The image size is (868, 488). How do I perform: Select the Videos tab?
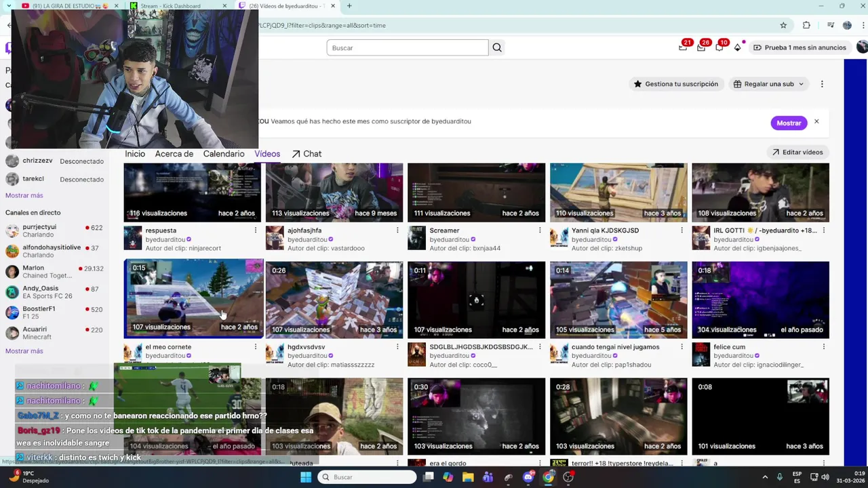[267, 154]
